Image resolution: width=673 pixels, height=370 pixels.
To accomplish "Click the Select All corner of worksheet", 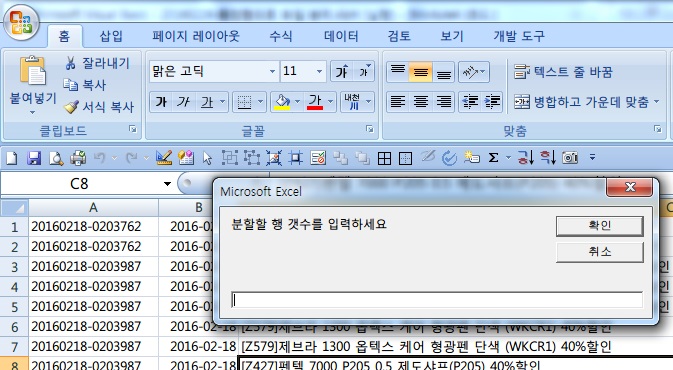I will pos(14,208).
